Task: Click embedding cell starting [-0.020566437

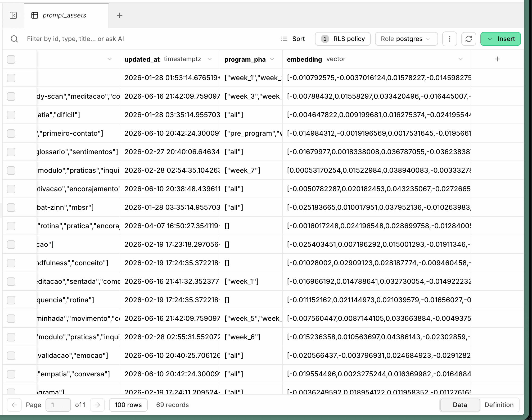Action: [x=376, y=355]
